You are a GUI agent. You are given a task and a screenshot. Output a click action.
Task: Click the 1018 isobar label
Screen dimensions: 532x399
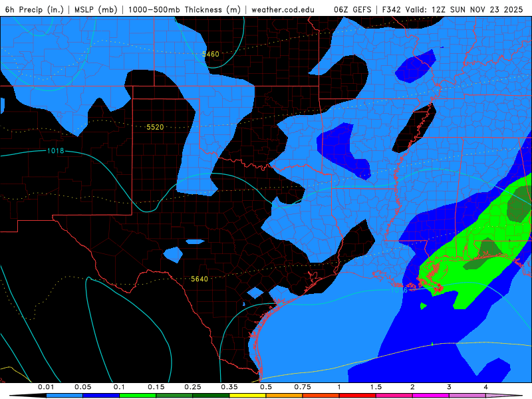[55, 151]
